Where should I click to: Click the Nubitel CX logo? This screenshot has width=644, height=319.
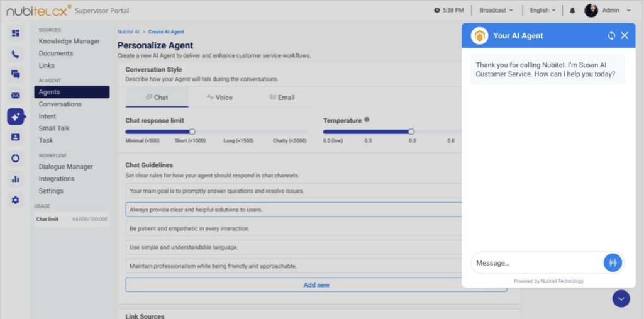coord(39,10)
